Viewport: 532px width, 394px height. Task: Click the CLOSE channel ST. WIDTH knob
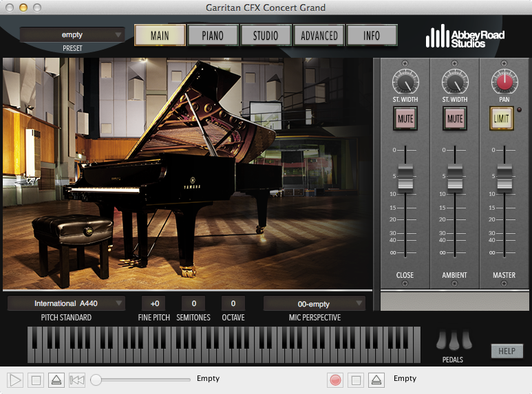click(405, 82)
